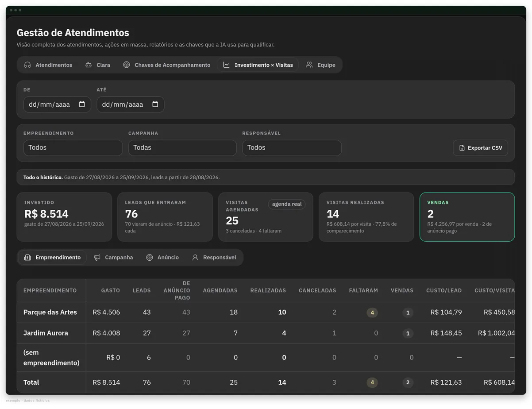The image size is (532, 409).
Task: Click the vendas badge 1 in Parque das Artes row
Action: 408,313
